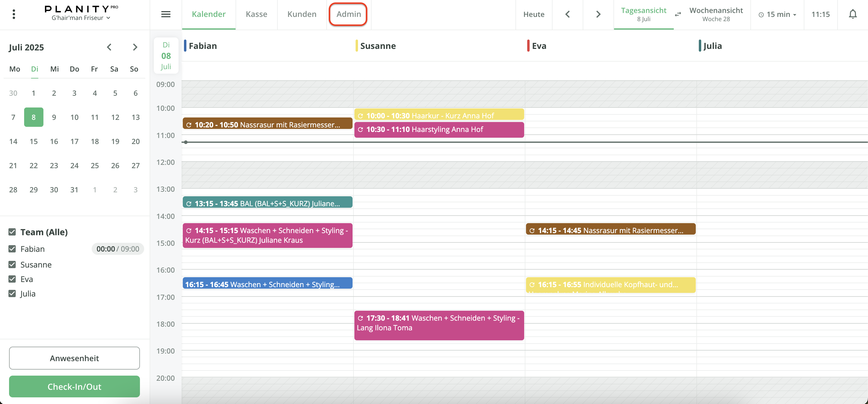Expand the G'hair'man Friseur salon dropdown

click(81, 18)
